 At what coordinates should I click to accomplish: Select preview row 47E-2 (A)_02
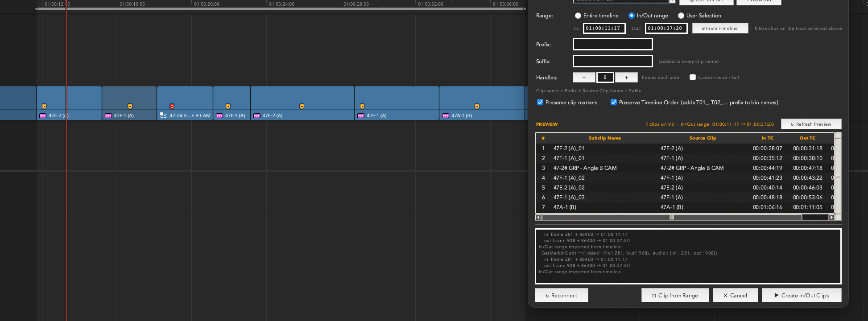tap(685, 188)
